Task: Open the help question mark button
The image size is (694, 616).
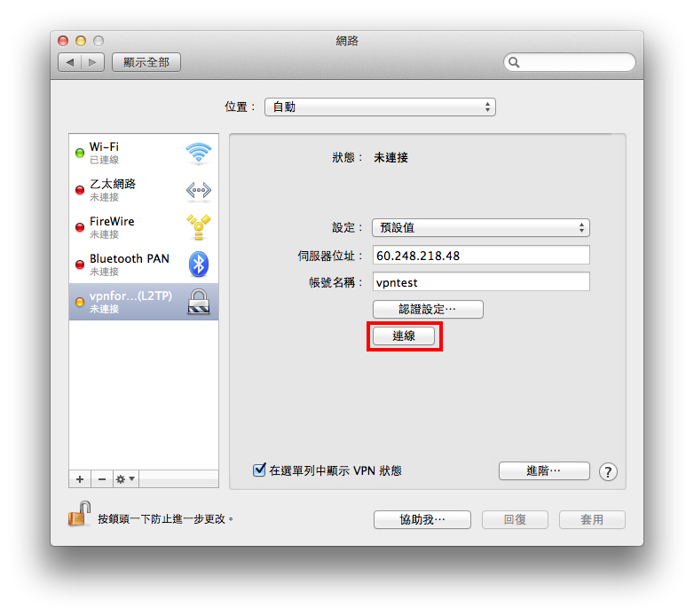Action: pos(608,471)
